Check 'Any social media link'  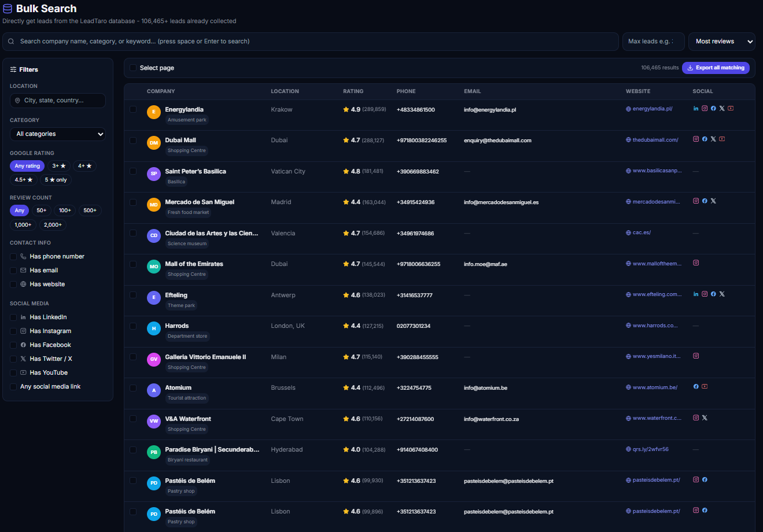coord(13,387)
